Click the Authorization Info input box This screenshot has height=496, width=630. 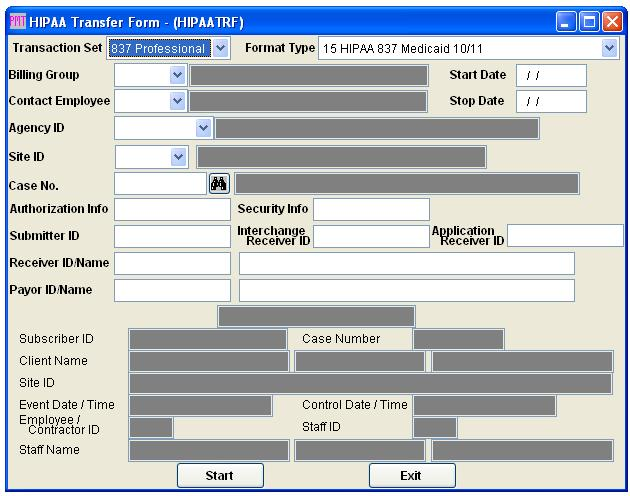[x=172, y=209]
